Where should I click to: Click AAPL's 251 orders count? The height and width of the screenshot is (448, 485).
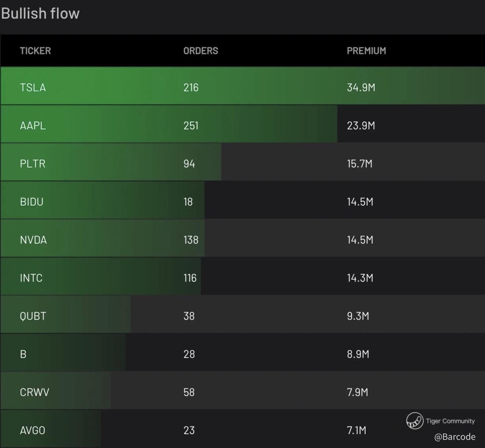click(191, 126)
